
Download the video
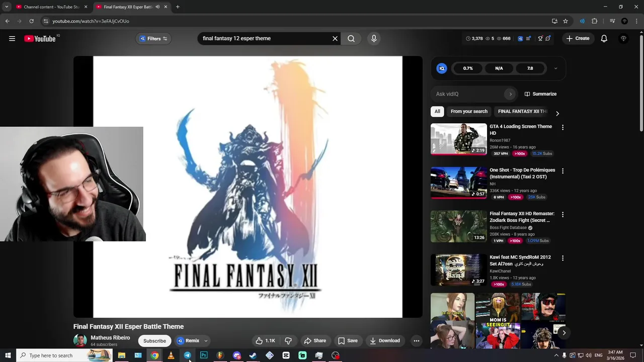tap(385, 341)
